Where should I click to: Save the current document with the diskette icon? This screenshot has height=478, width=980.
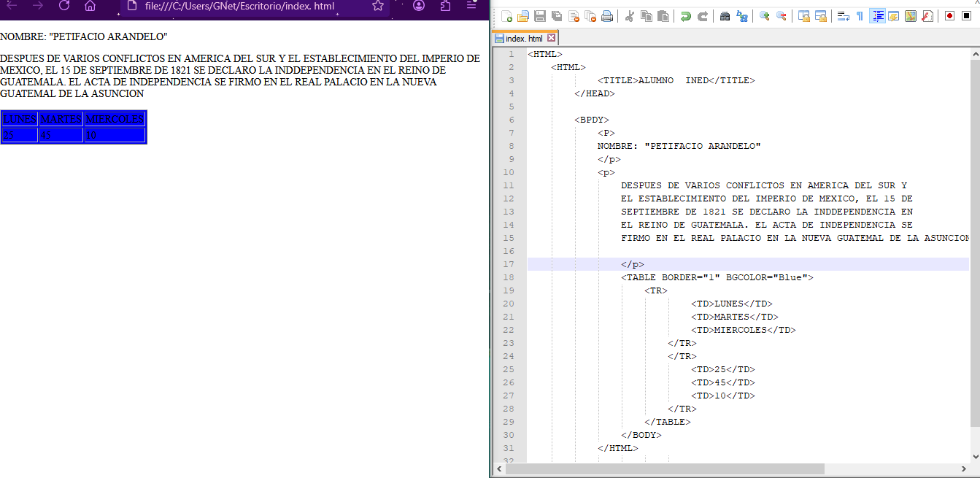click(540, 16)
